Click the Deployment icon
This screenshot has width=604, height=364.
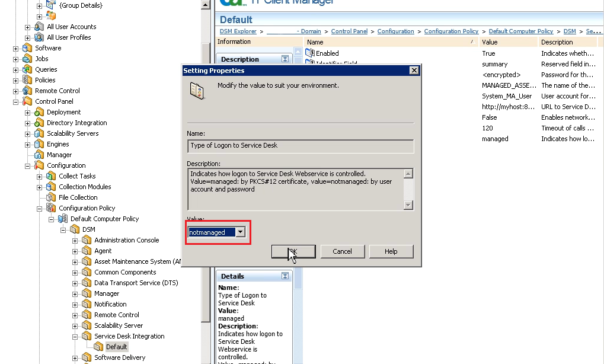pos(39,112)
